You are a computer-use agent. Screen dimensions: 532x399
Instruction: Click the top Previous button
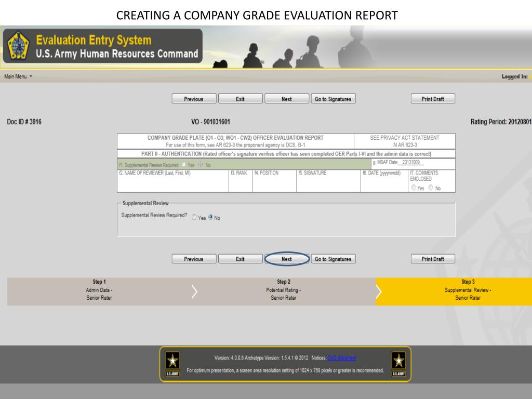coord(194,99)
